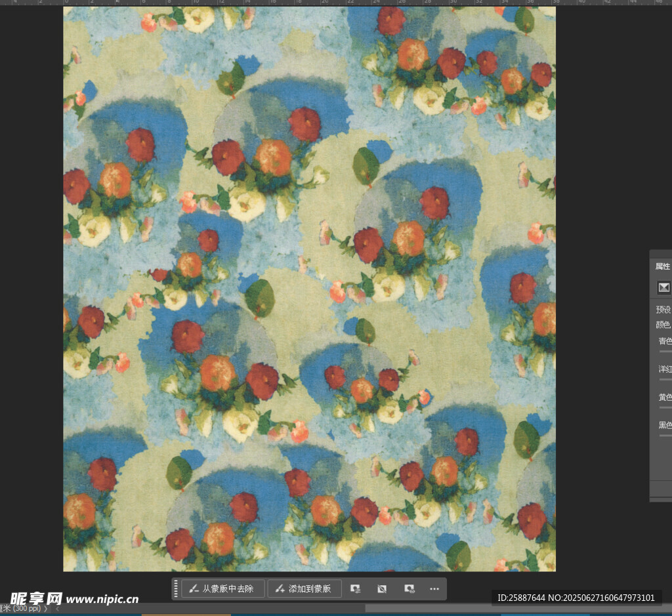This screenshot has width=672, height=616.
Task: Click the 黄色 yellow slider
Action: pos(665,407)
